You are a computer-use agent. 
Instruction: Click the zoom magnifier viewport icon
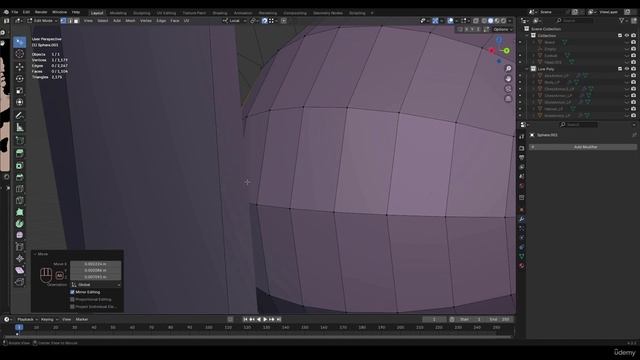pyautogui.click(x=508, y=69)
